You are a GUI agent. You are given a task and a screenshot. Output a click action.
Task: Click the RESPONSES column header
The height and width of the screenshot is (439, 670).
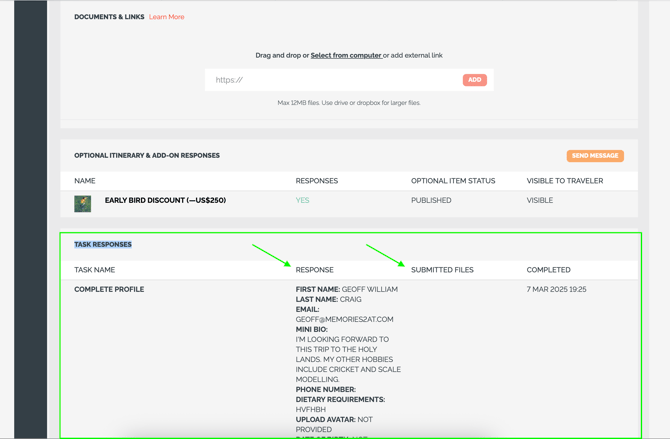click(317, 181)
